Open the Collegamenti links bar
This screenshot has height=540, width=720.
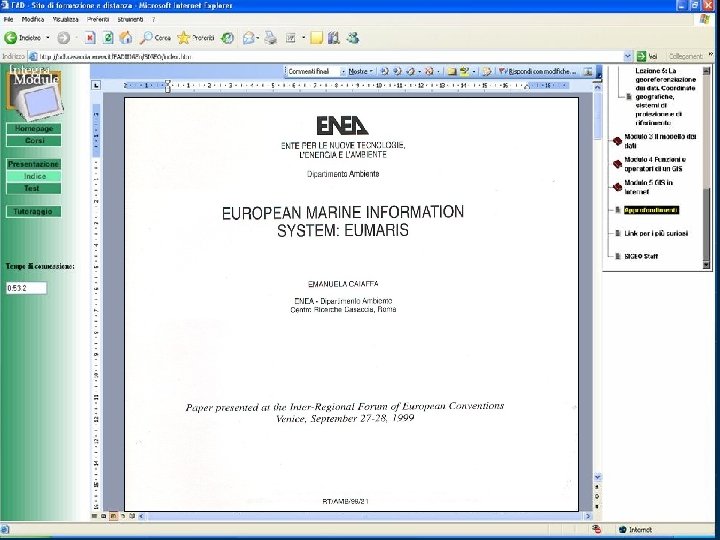pyautogui.click(x=686, y=56)
